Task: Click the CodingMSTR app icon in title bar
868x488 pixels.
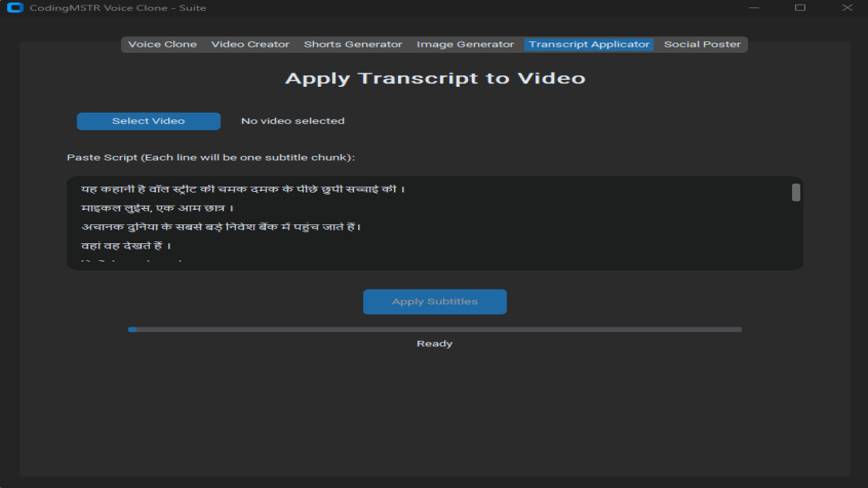Action: (x=15, y=8)
